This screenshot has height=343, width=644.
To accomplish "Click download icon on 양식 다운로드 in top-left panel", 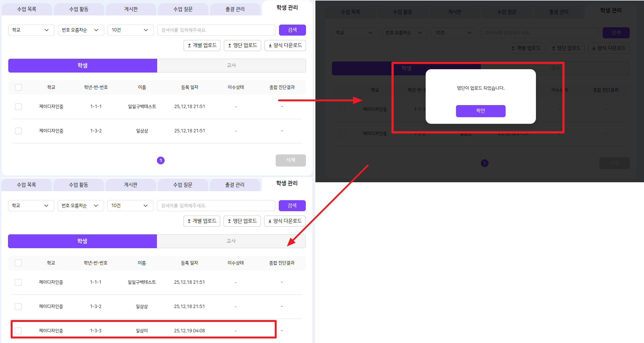I will (270, 45).
